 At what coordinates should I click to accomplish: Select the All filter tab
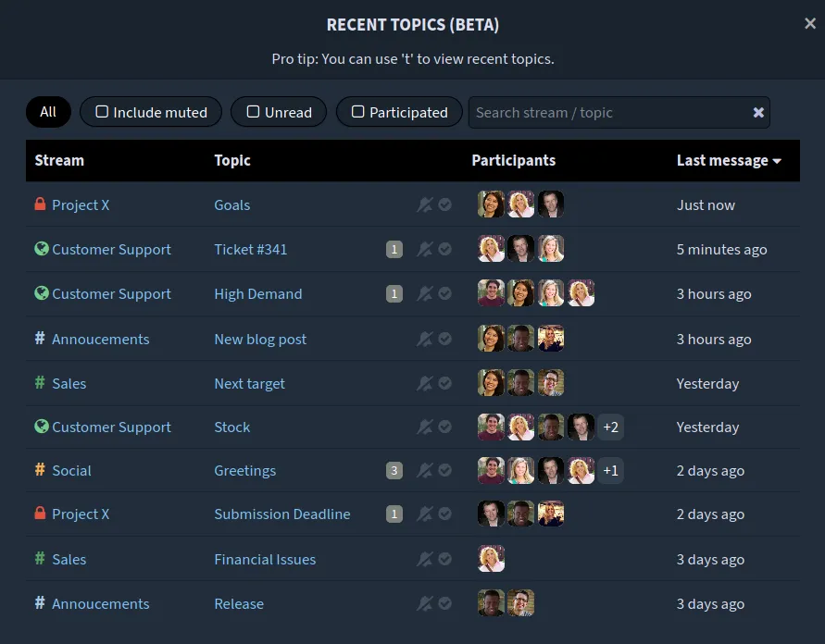(x=48, y=112)
